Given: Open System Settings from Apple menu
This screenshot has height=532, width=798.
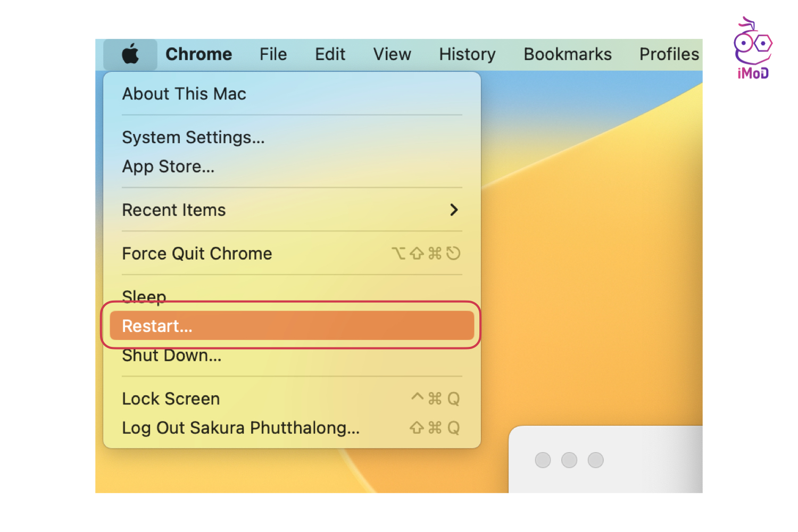Looking at the screenshot, I should point(193,138).
